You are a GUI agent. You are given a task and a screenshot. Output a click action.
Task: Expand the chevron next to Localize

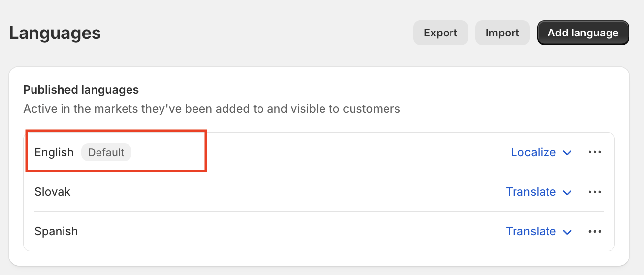[567, 153]
